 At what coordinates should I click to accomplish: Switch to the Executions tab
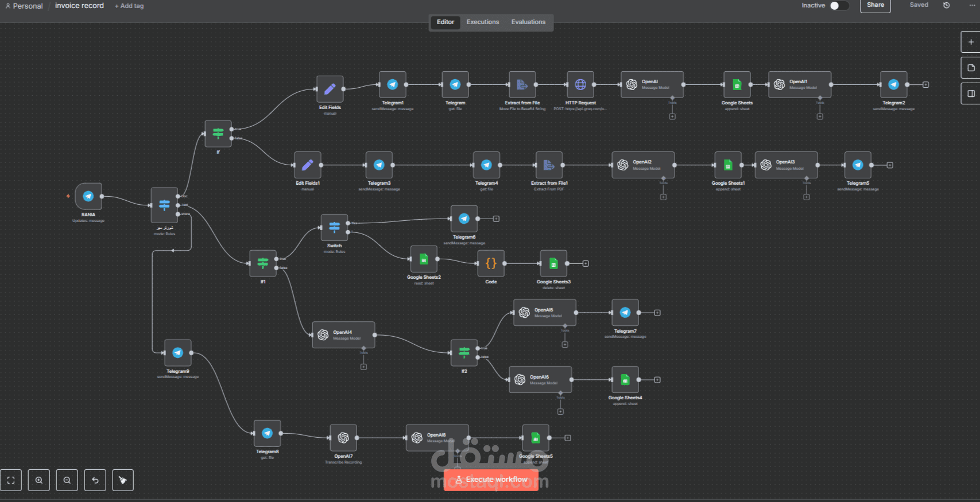pos(483,22)
